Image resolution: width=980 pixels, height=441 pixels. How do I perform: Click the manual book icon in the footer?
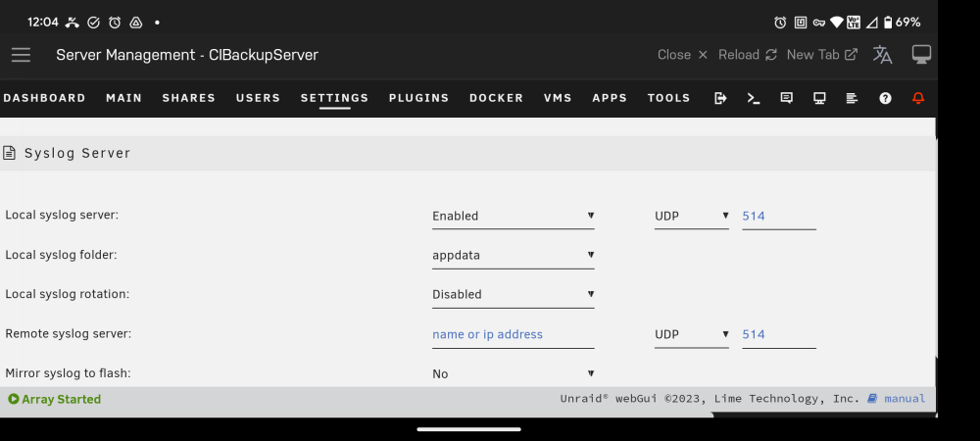click(872, 399)
